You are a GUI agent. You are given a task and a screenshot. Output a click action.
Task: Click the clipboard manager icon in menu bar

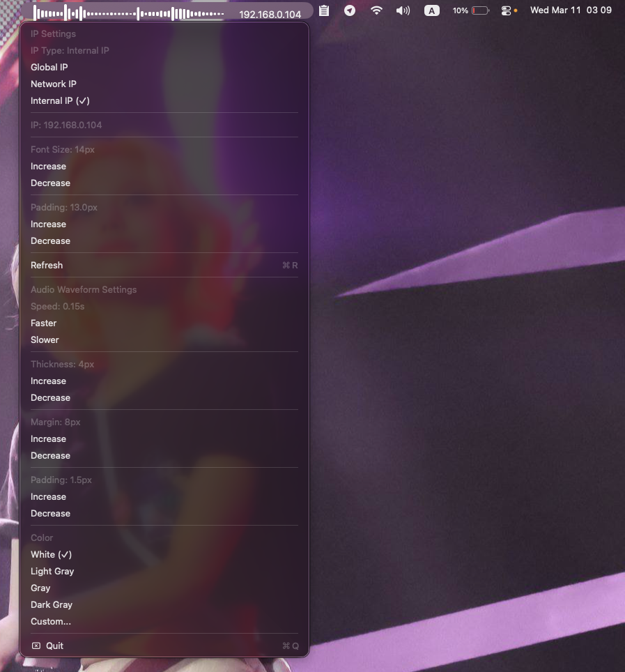click(323, 10)
